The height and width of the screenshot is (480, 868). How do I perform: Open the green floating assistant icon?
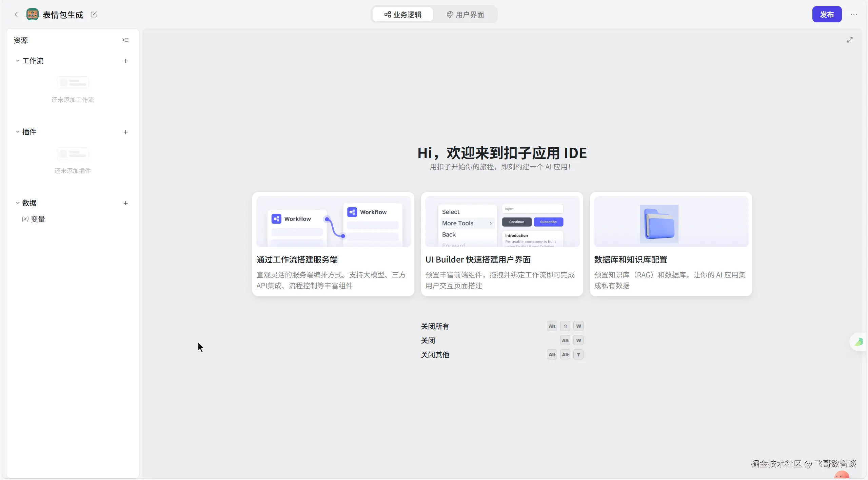(859, 342)
